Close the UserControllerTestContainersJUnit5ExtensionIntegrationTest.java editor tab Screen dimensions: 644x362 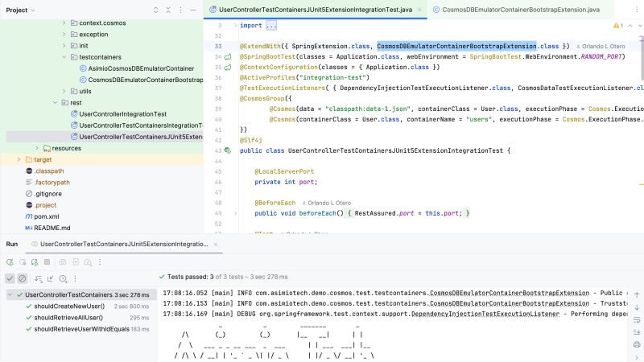click(419, 10)
